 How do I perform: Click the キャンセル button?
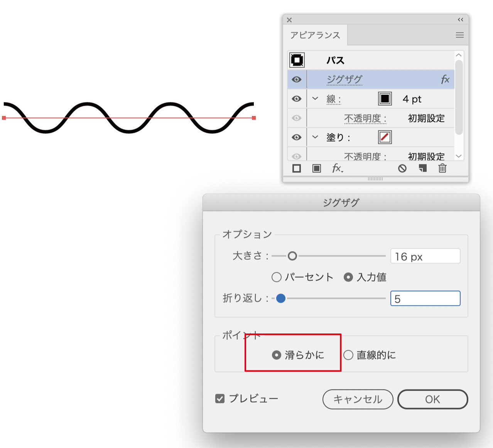[x=358, y=399]
